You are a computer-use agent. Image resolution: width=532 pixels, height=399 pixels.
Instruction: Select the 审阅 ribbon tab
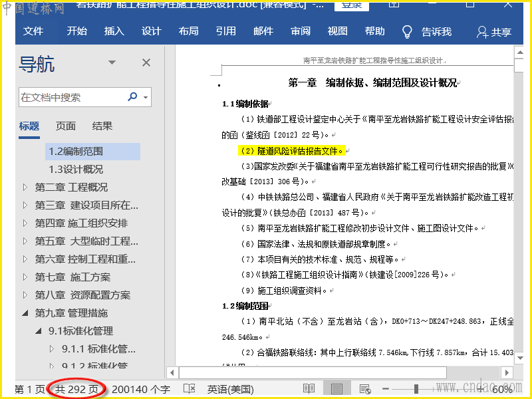[301, 31]
